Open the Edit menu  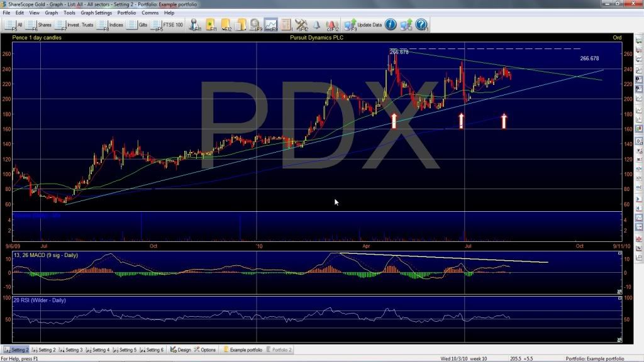tap(19, 13)
